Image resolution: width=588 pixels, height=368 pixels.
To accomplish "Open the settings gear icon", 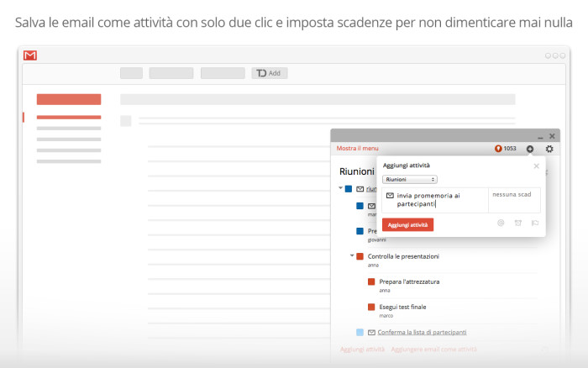I will tap(549, 149).
